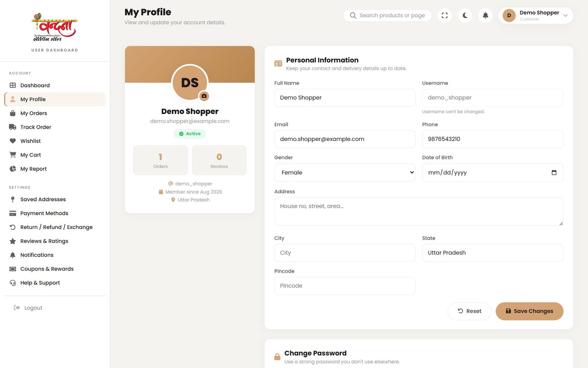
Task: Click the My Report pie chart icon
Action: click(12, 169)
